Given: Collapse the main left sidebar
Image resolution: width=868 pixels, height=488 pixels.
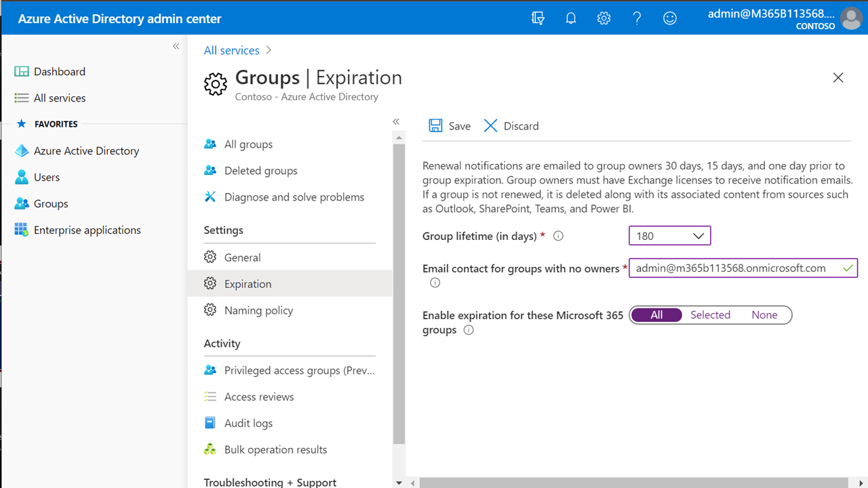Looking at the screenshot, I should (176, 46).
